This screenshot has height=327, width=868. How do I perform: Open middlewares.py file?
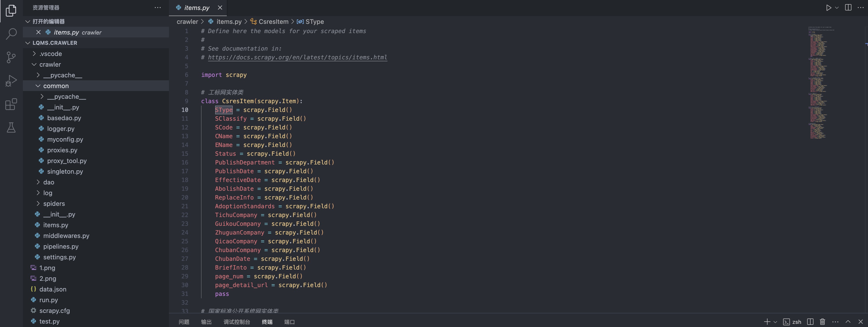click(x=96, y=236)
